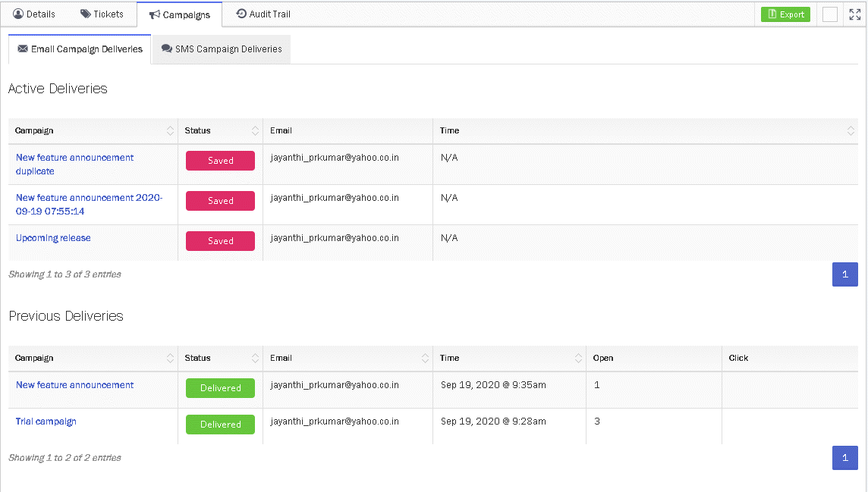868x492 pixels.
Task: Open the Details tab
Action: pyautogui.click(x=34, y=14)
